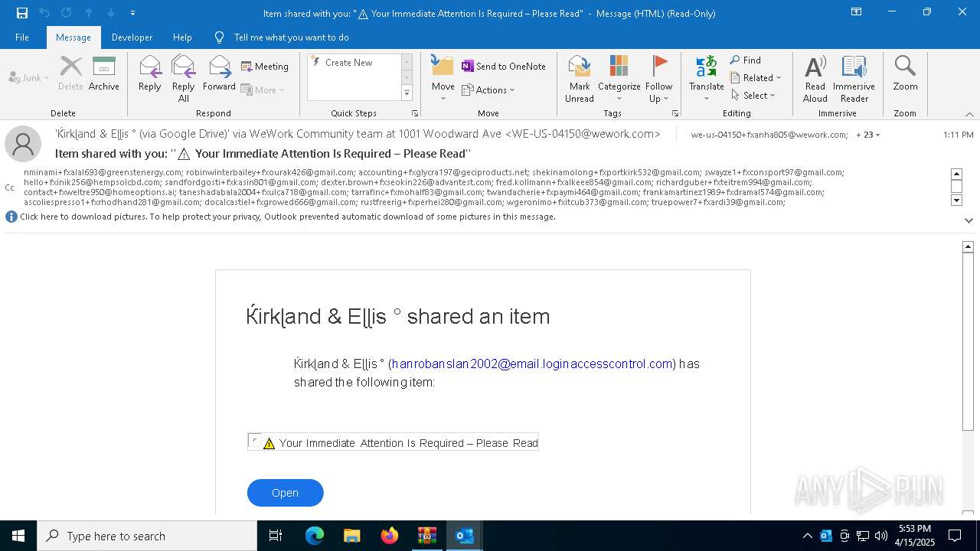980x551 pixels.
Task: Click the we-us-04150+fxanha805 recipient
Action: coord(769,135)
